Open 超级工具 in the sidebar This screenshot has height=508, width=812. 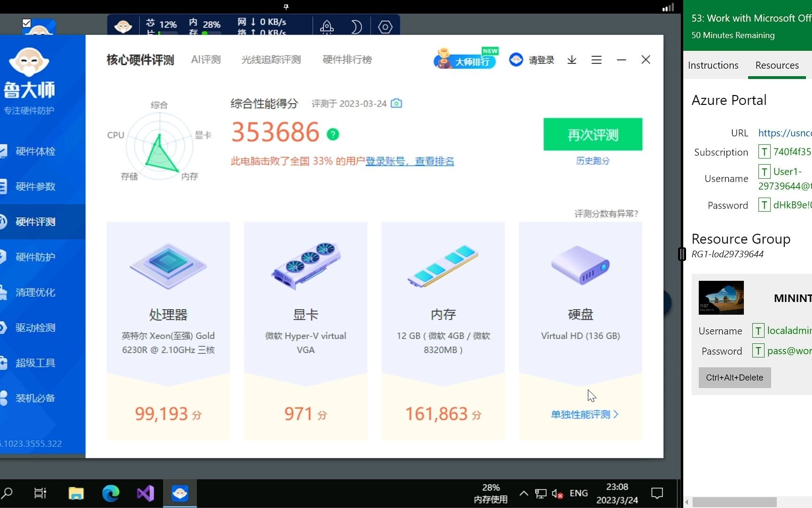pos(36,363)
